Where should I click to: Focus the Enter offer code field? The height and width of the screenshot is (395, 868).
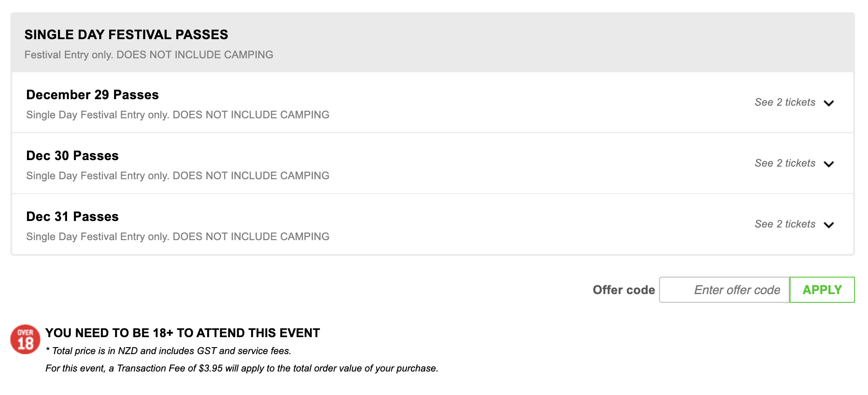pyautogui.click(x=724, y=290)
